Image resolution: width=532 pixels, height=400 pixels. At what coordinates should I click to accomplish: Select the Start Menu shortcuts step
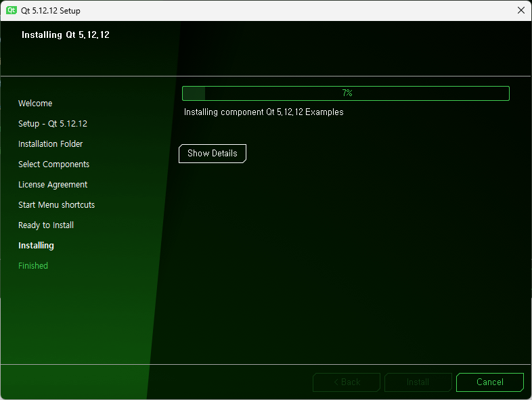pos(56,205)
